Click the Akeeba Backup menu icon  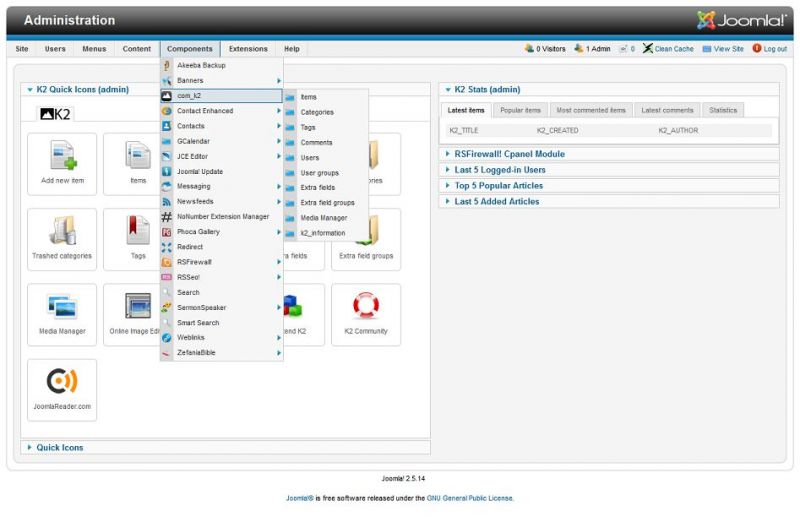(x=166, y=65)
